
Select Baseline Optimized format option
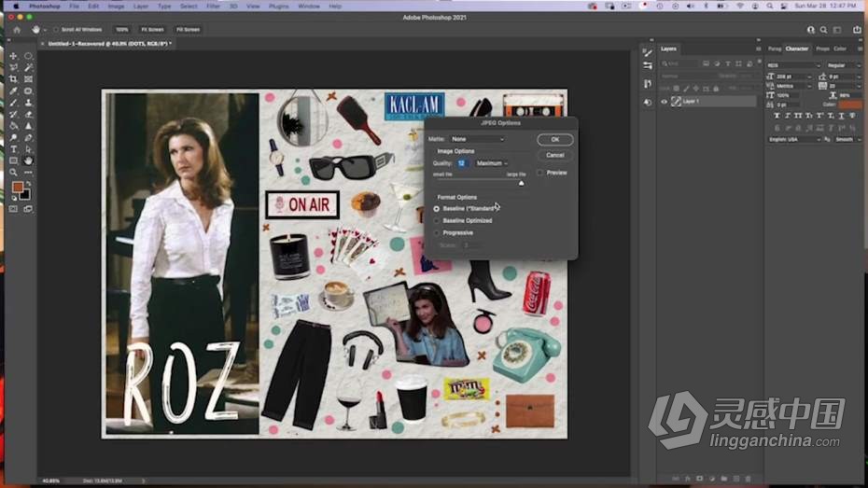click(436, 221)
